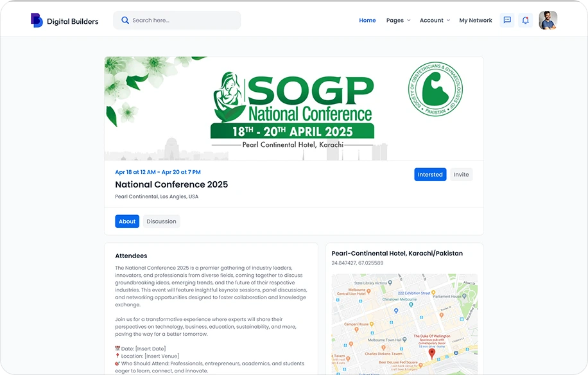Click the search magnifier icon
588x375 pixels.
point(125,21)
